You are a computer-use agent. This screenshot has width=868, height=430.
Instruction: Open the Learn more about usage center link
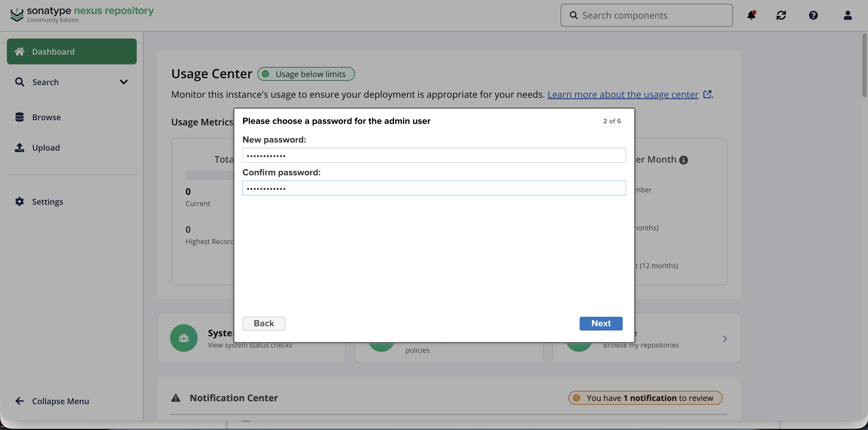pos(623,95)
